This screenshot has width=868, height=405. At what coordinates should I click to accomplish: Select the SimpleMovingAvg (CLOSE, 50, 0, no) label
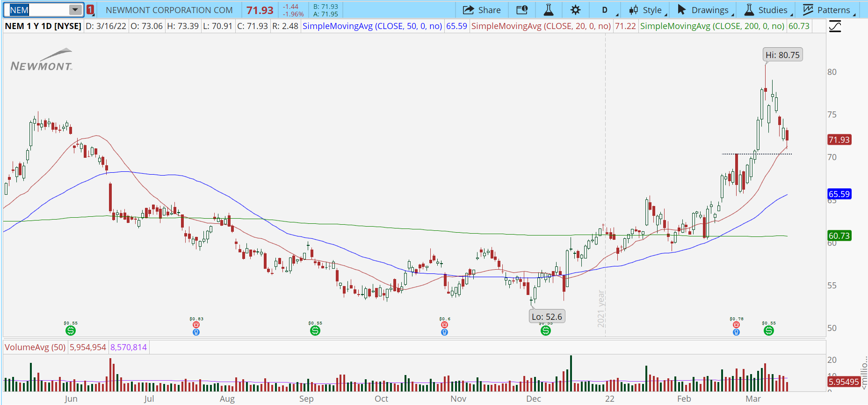[372, 26]
